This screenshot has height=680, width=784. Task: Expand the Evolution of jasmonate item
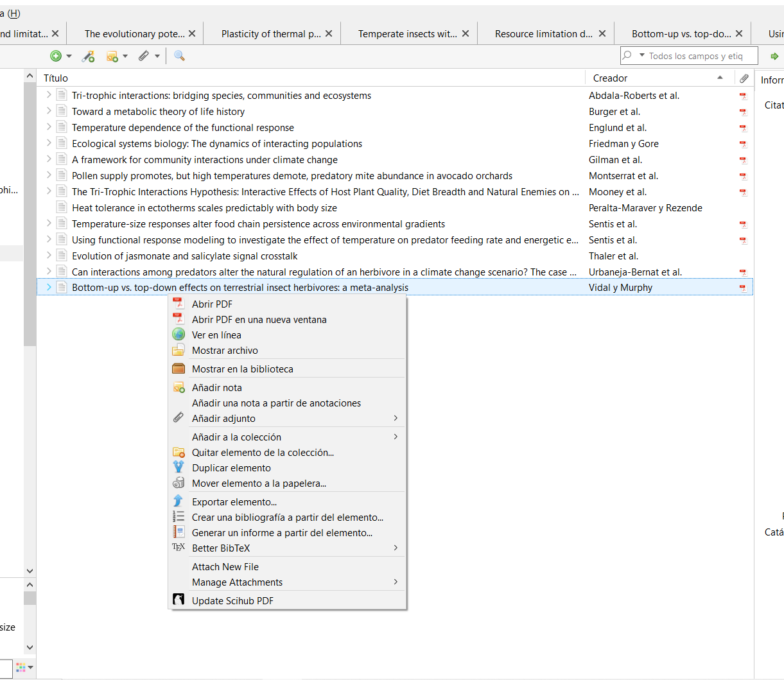[x=49, y=256]
